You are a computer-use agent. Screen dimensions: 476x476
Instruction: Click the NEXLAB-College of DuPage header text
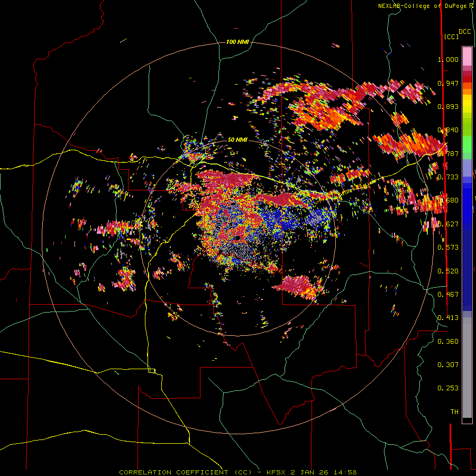[x=423, y=6]
